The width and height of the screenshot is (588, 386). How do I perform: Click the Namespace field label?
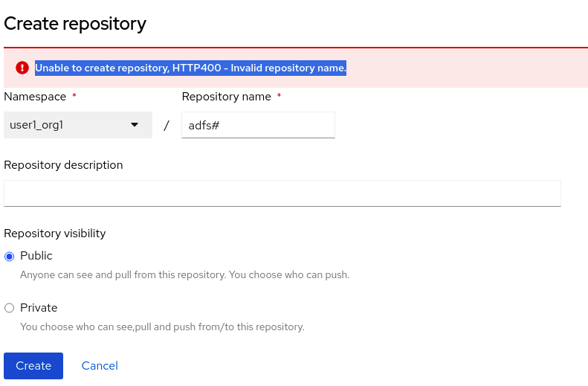[x=35, y=97]
